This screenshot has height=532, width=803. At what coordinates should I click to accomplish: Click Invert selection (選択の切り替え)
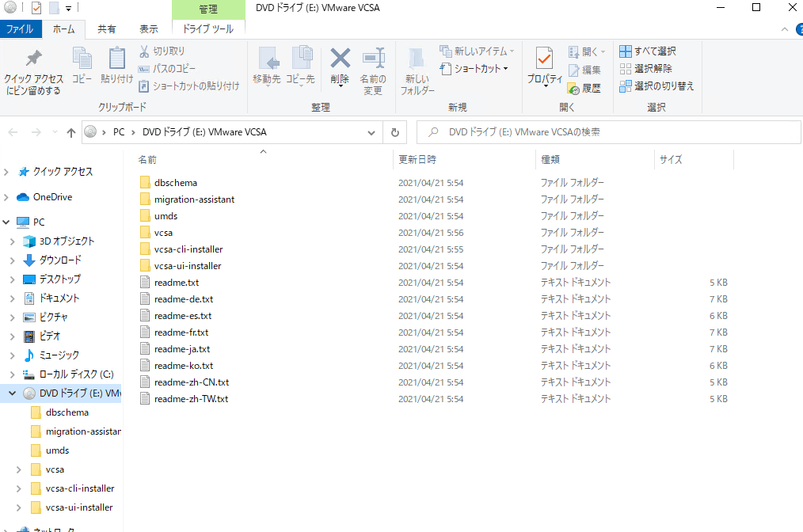656,86
